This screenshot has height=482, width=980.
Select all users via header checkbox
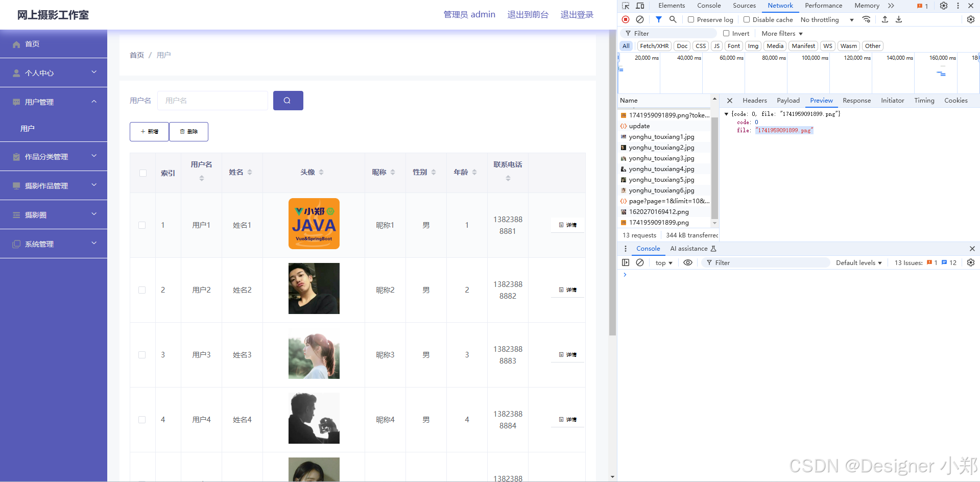pos(142,173)
